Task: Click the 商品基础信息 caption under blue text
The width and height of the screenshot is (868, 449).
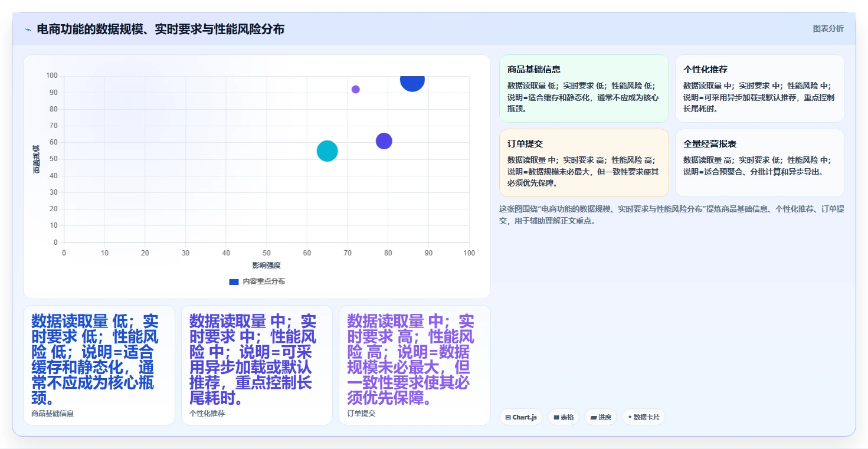Action: (53, 414)
